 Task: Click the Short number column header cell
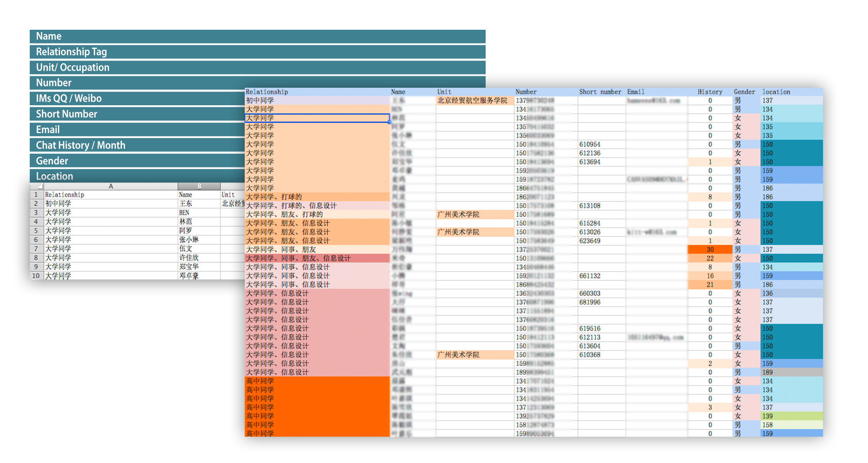pyautogui.click(x=601, y=92)
